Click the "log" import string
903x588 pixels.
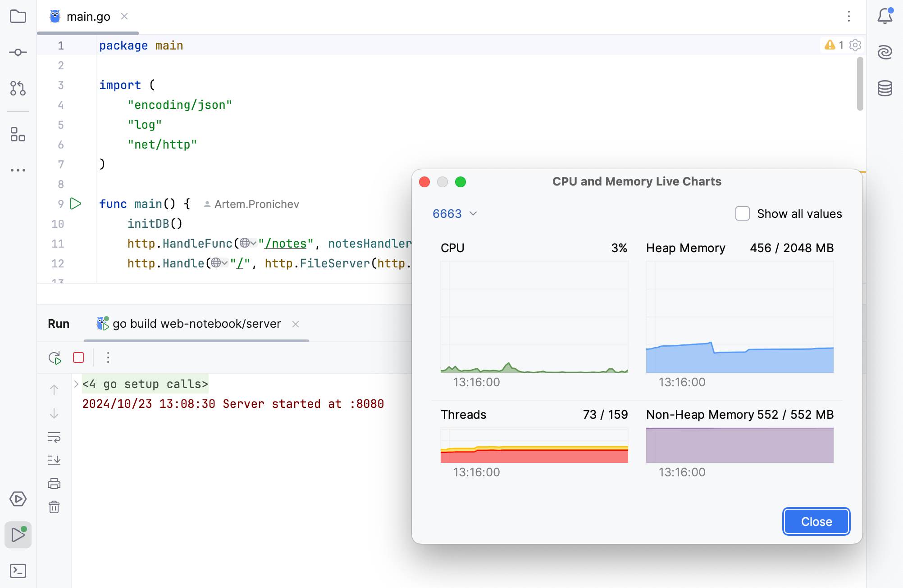click(x=145, y=125)
